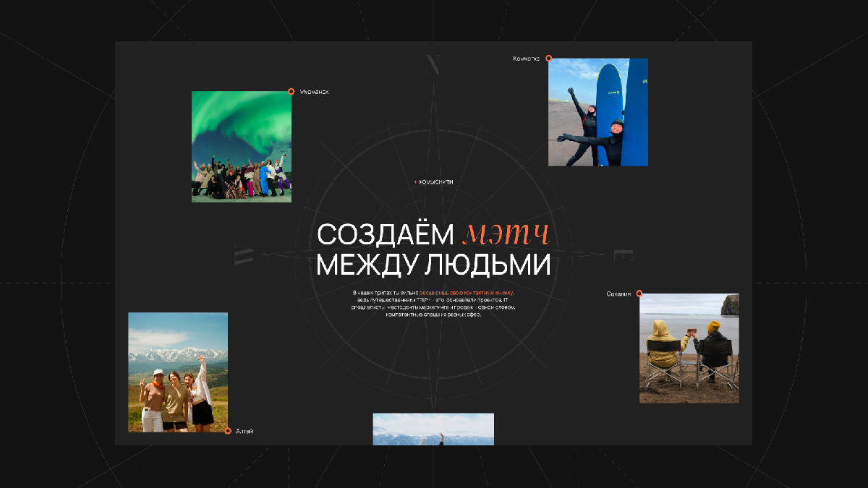Click the heading line МЕЖДУ ЛЮДЬМИ

point(433,265)
